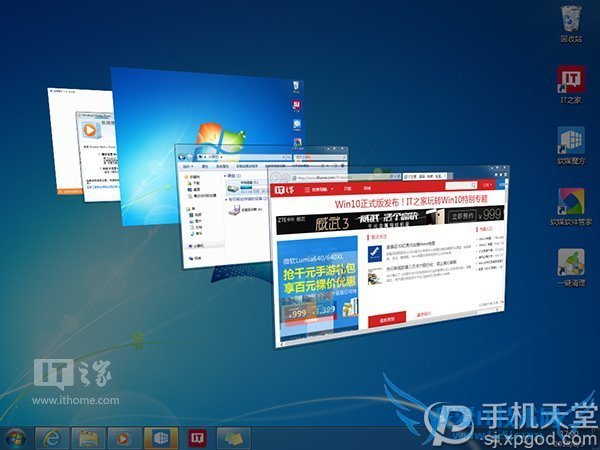
Task: Open the 软媒魔方 desktop shortcut
Action: tap(571, 145)
